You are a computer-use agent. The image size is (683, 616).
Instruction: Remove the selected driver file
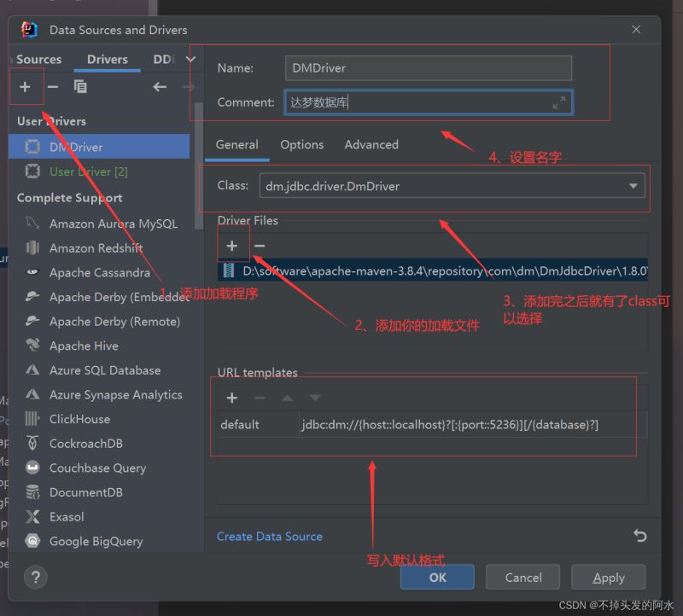[x=260, y=246]
